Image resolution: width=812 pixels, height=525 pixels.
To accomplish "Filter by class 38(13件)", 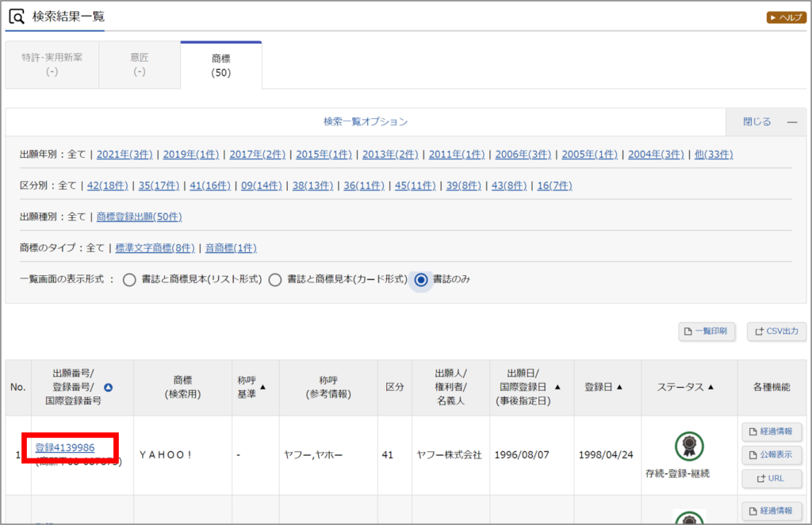I will click(312, 186).
